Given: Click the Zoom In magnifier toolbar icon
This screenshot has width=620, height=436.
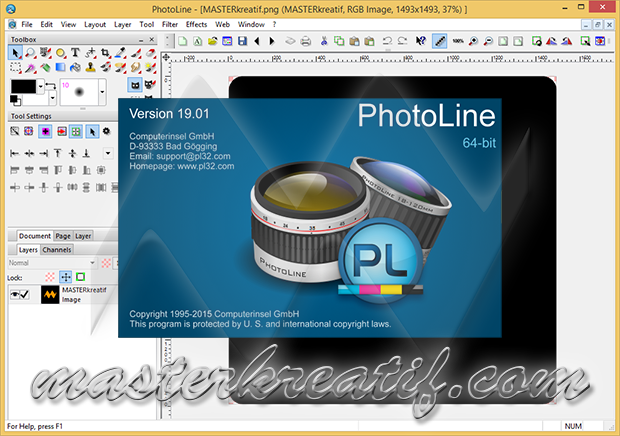Looking at the screenshot, I should (473, 41).
